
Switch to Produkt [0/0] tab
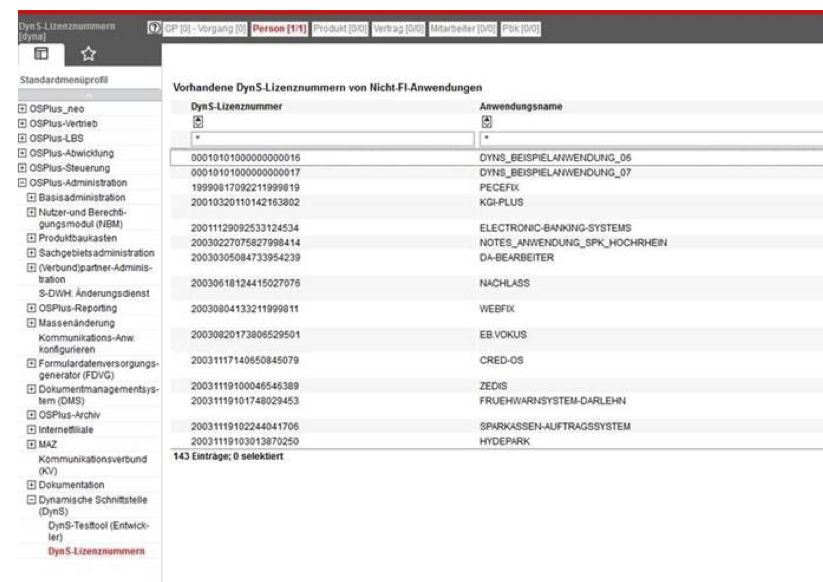tap(340, 29)
